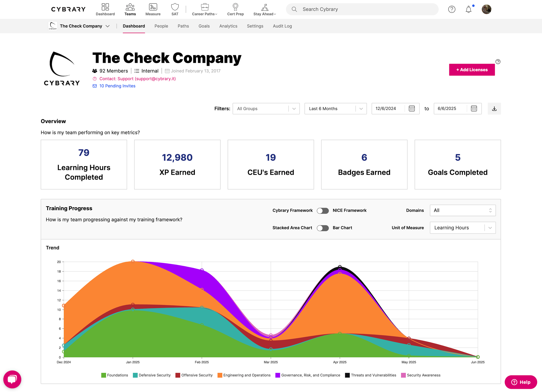This screenshot has width=542, height=392.
Task: Toggle Governance, Risk, and Compliance legend swatch
Action: [277, 375]
